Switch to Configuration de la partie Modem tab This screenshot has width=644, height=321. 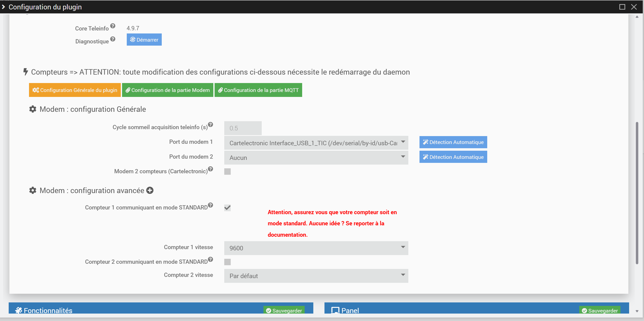[x=167, y=90]
